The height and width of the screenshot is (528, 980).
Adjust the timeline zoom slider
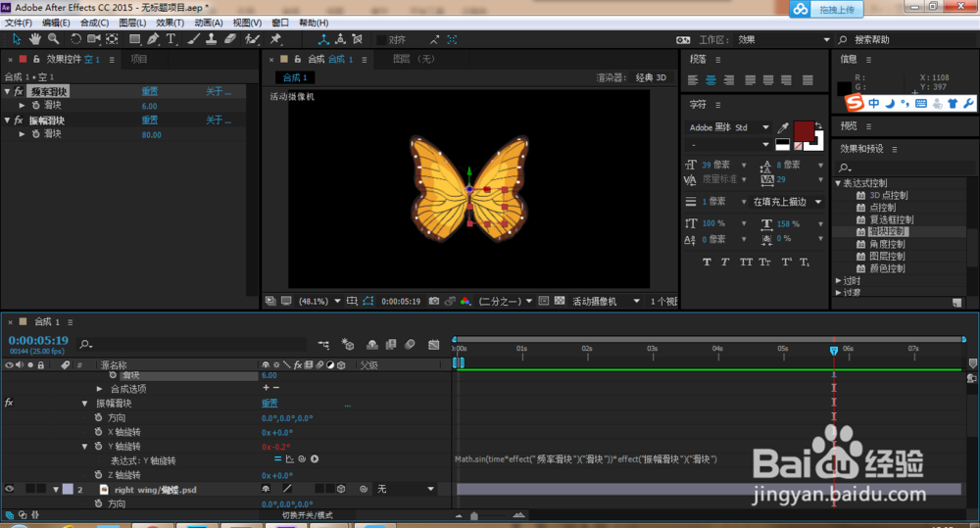pos(473,515)
